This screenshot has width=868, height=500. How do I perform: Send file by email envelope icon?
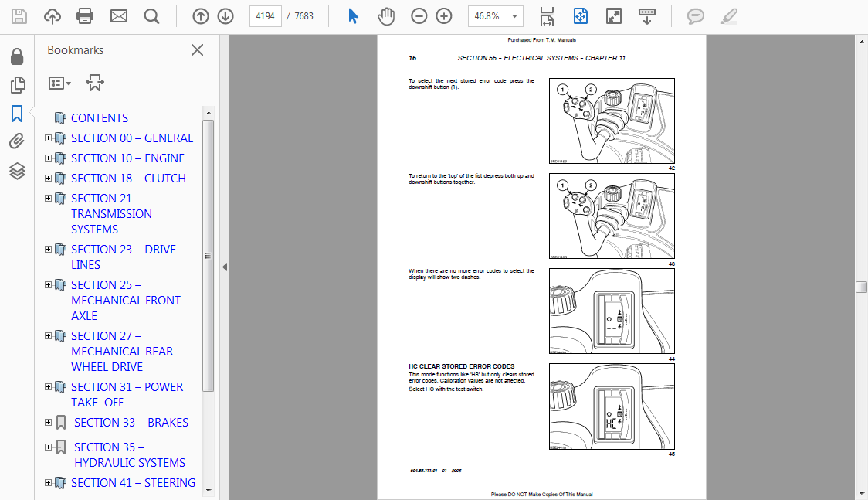(x=118, y=16)
